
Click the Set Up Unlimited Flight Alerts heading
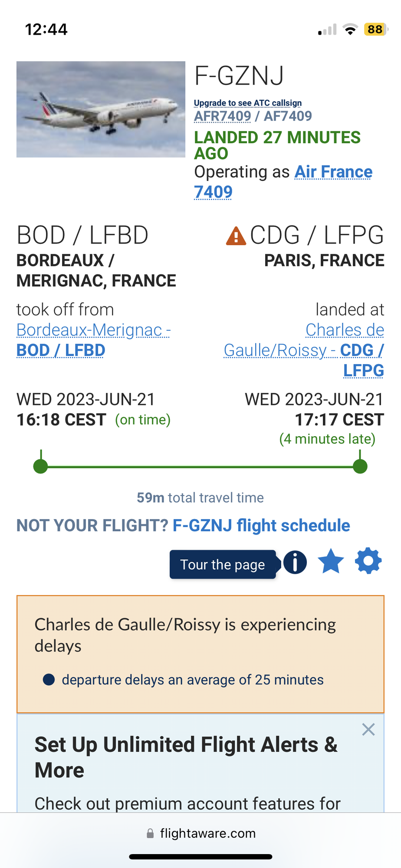[187, 757]
